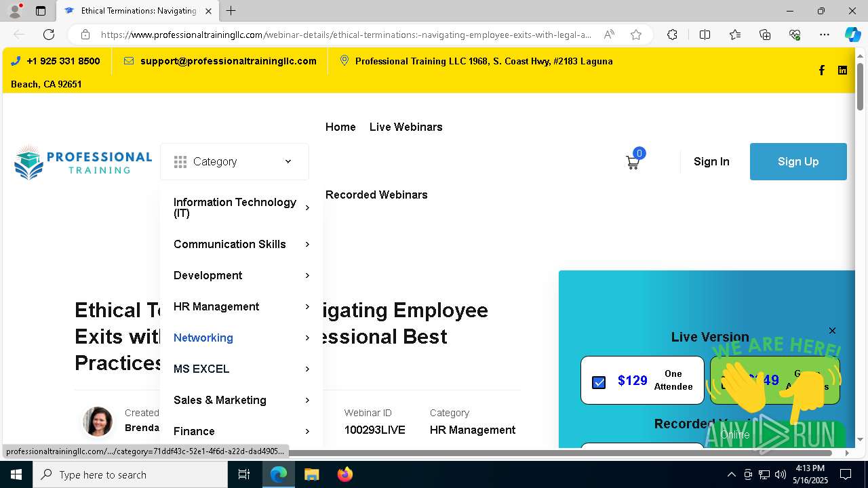
Task: Click the Sign Up button
Action: (798, 161)
